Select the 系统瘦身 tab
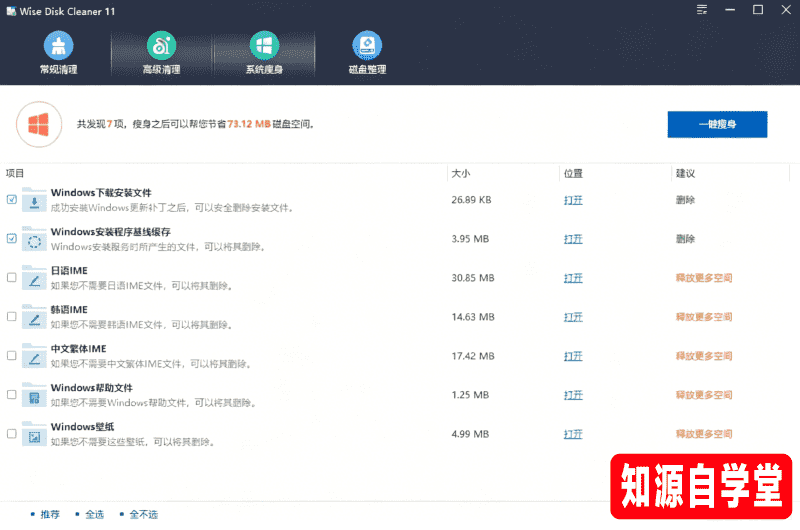Screen dimensions: 800x530 pos(264,53)
